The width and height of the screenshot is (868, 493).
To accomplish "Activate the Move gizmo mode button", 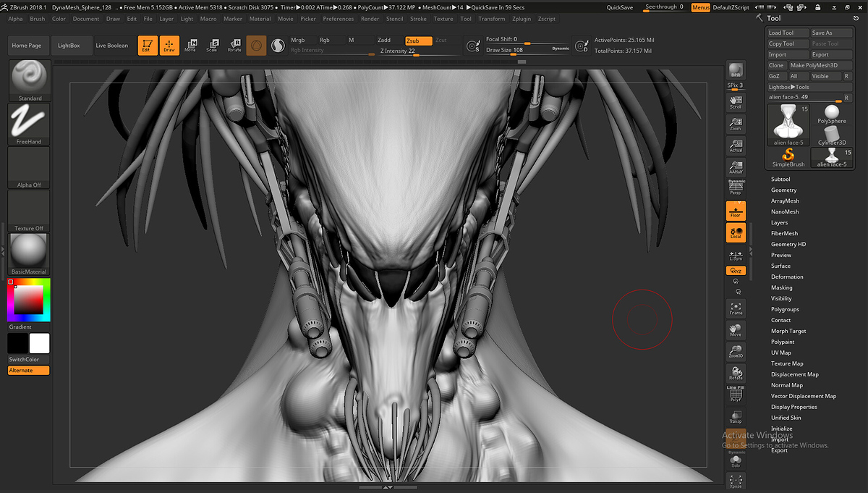I will tap(190, 45).
